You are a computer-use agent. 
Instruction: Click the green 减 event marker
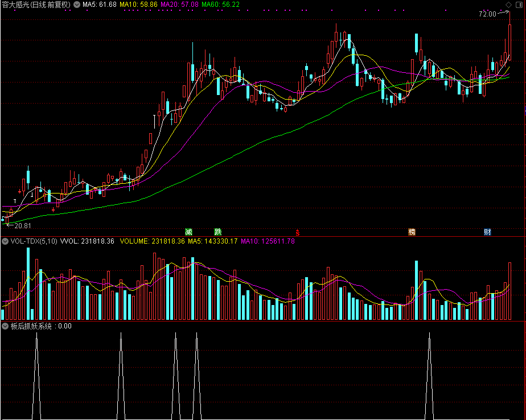point(188,232)
